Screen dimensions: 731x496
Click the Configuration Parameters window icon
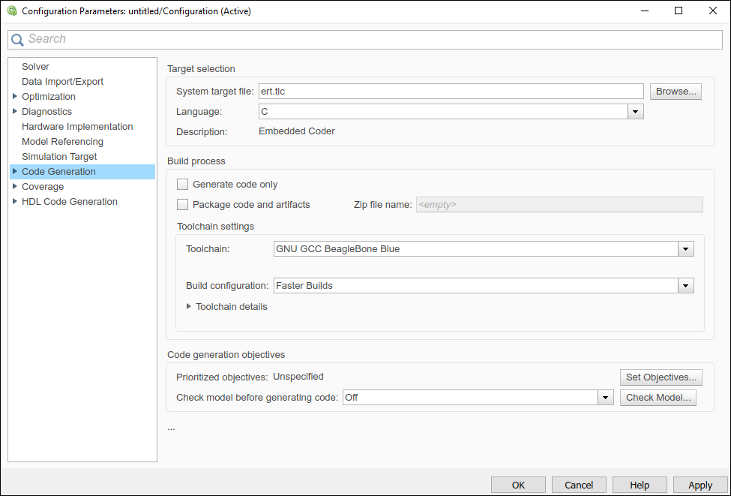pos(11,11)
